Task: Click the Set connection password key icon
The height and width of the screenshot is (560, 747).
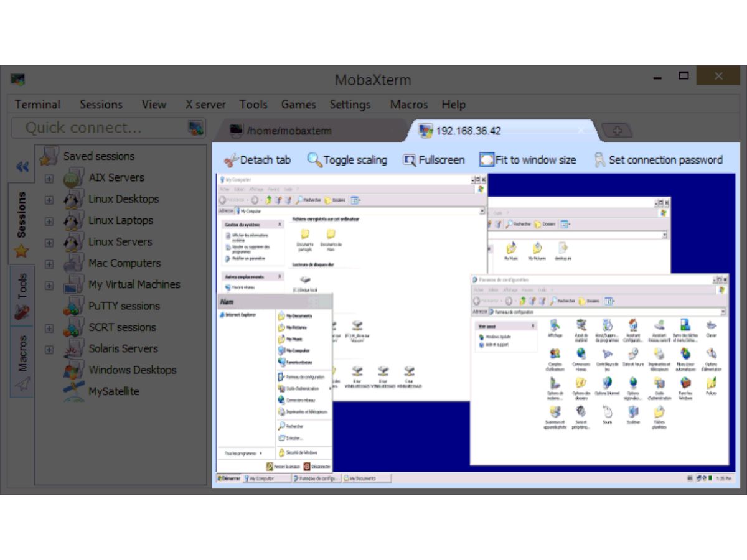Action: pyautogui.click(x=599, y=160)
